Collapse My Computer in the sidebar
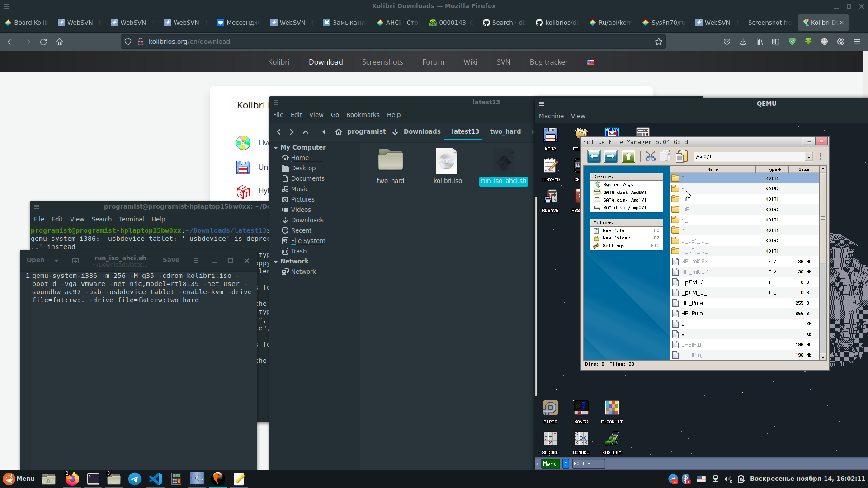The height and width of the screenshot is (488, 868). pos(277,147)
